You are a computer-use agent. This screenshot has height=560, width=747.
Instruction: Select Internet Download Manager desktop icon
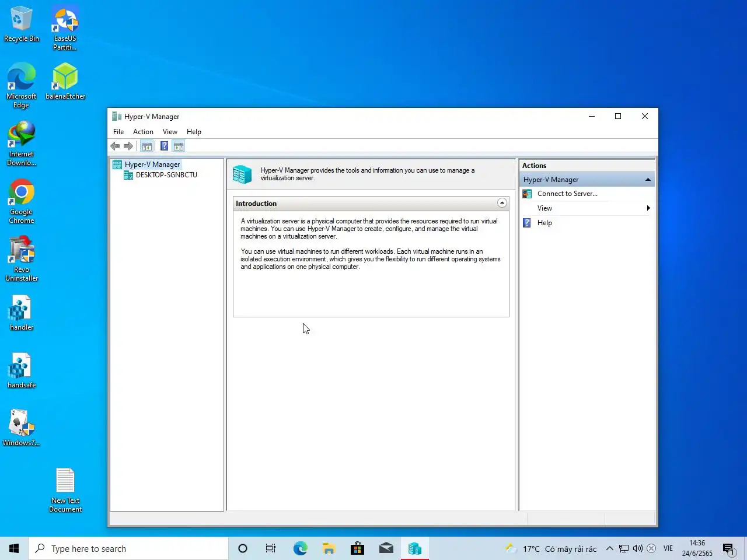click(22, 143)
